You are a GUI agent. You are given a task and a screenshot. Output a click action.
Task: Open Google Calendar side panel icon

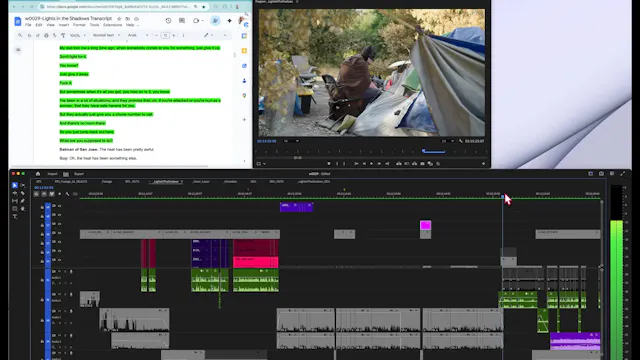coord(244,36)
